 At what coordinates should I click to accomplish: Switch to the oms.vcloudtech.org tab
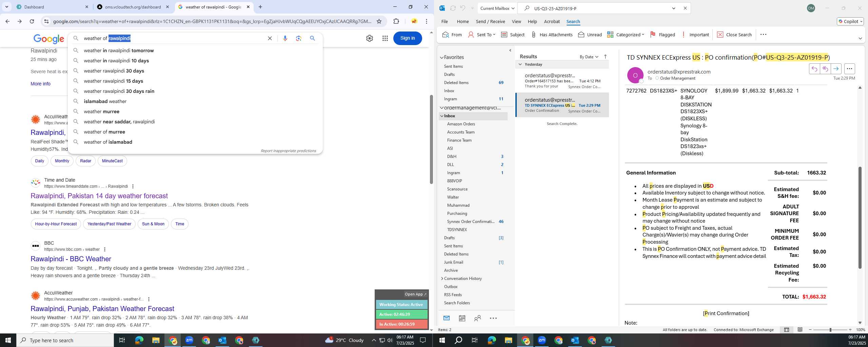tap(132, 7)
